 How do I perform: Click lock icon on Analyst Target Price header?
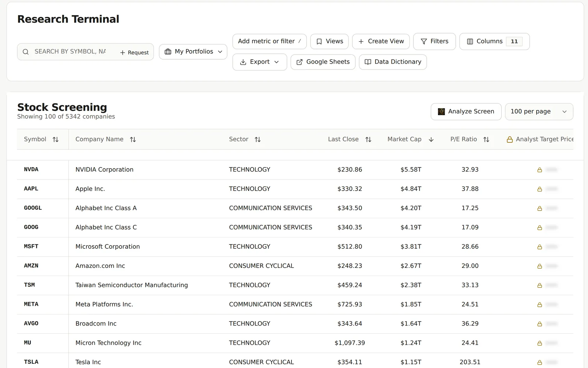(x=510, y=139)
